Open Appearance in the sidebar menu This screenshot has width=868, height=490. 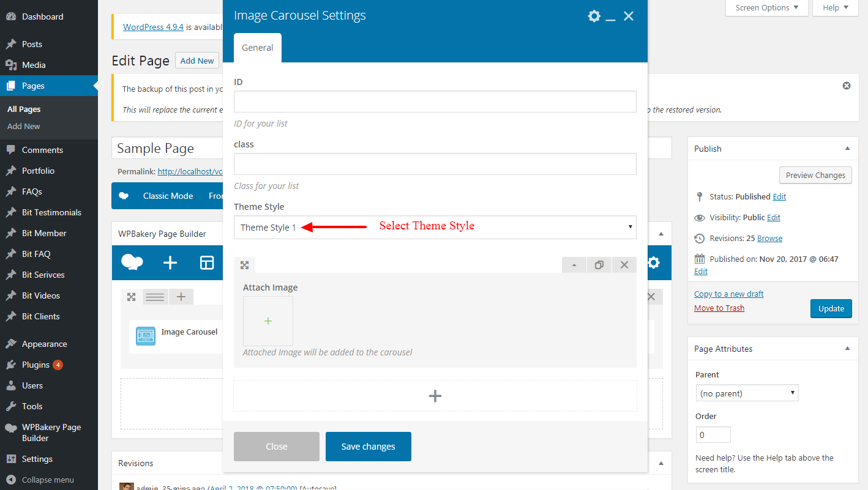[x=44, y=344]
